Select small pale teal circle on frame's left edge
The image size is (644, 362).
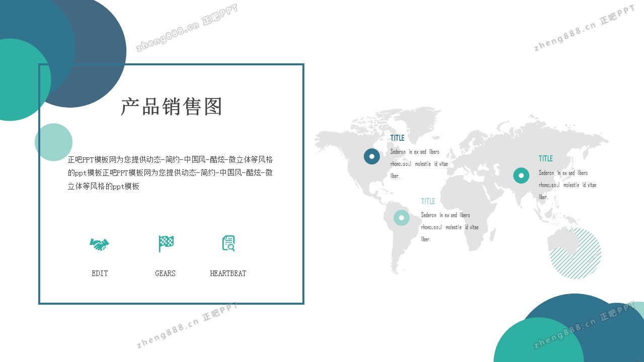[x=53, y=142]
